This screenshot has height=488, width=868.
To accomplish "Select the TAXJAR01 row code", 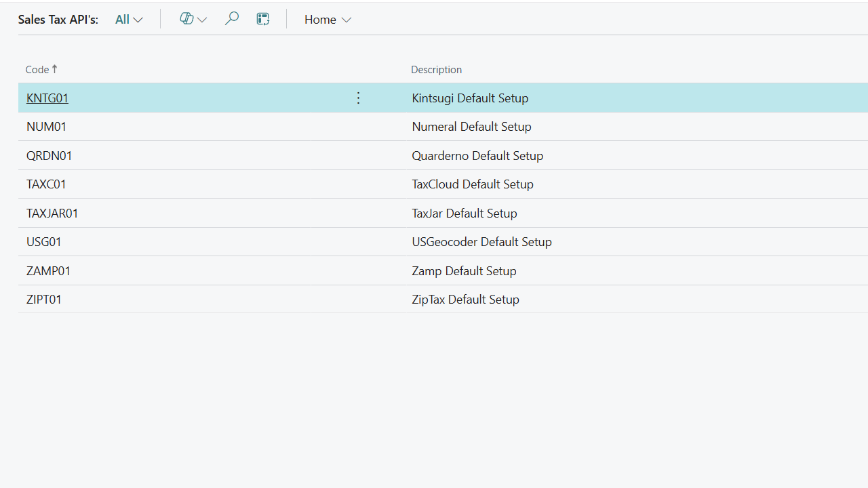I will point(52,213).
